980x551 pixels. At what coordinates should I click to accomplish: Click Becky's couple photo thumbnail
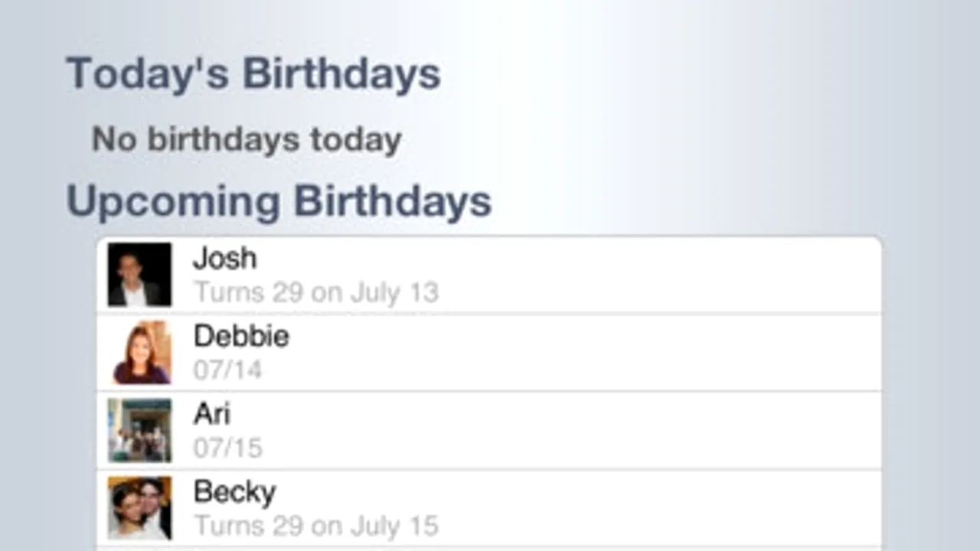click(139, 508)
